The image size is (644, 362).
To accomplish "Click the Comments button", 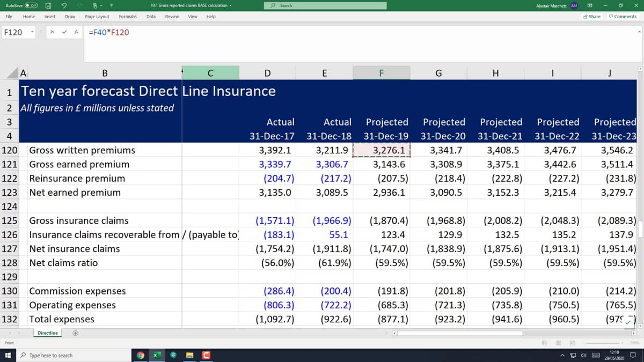I will (x=623, y=17).
